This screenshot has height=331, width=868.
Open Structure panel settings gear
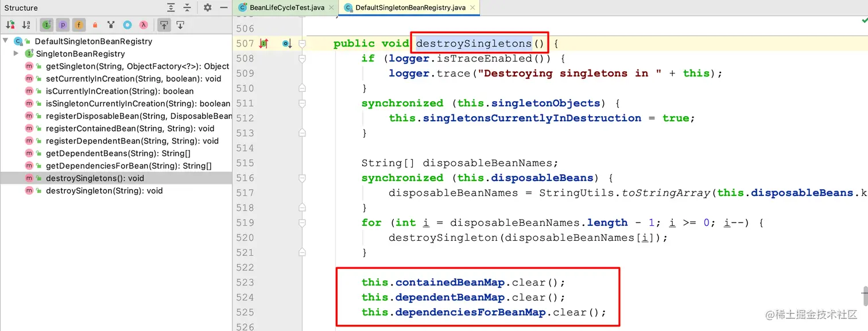pyautogui.click(x=208, y=7)
